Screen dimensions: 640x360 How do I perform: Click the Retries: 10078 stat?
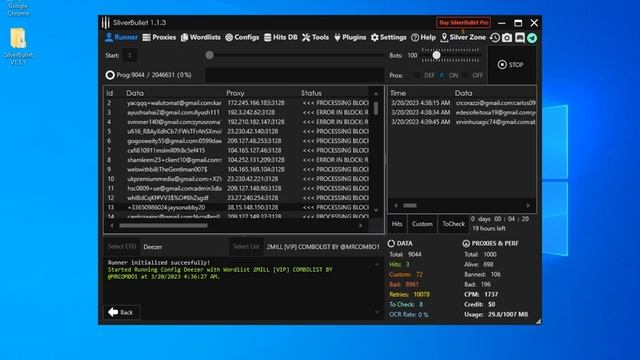[409, 294]
